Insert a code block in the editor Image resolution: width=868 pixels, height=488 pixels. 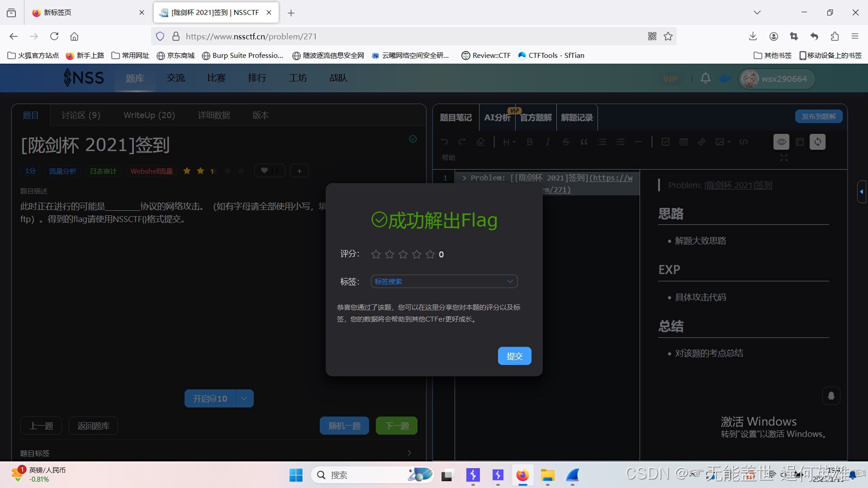click(x=743, y=142)
